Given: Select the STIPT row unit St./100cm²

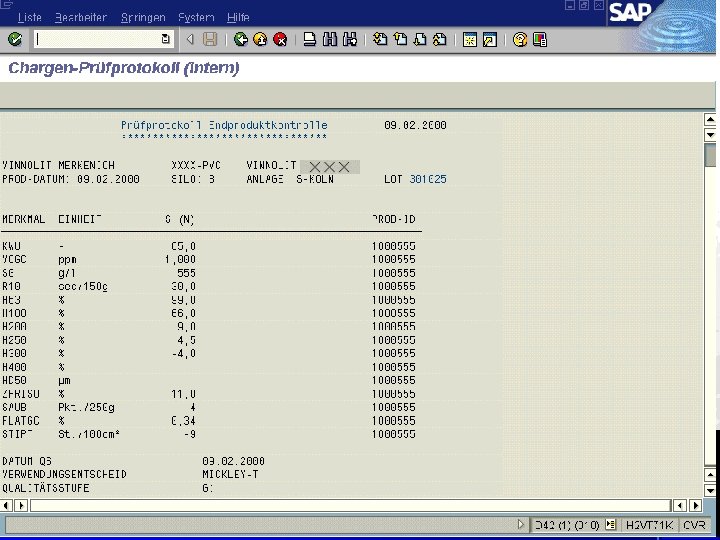Looking at the screenshot, I should coord(89,434).
